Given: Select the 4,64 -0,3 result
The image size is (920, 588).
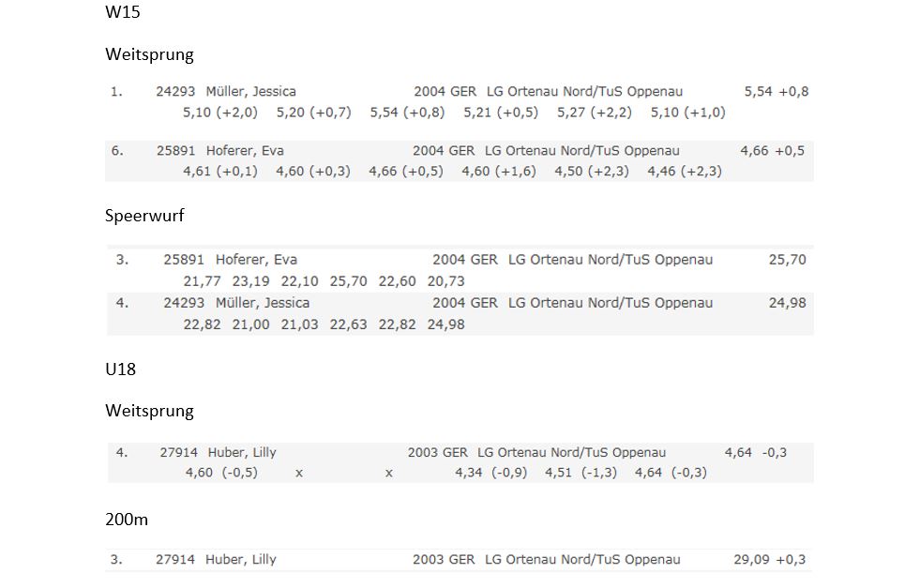Looking at the screenshot, I should [x=755, y=452].
